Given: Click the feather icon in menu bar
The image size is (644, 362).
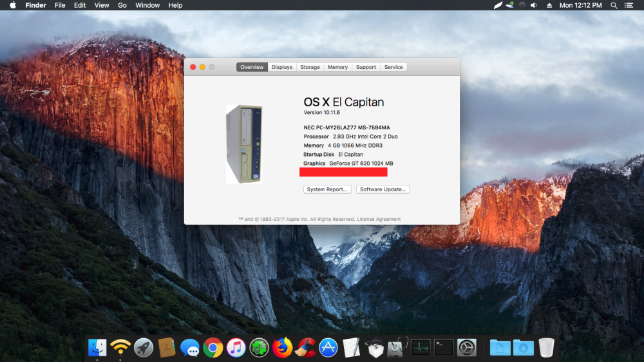Looking at the screenshot, I should point(498,5).
